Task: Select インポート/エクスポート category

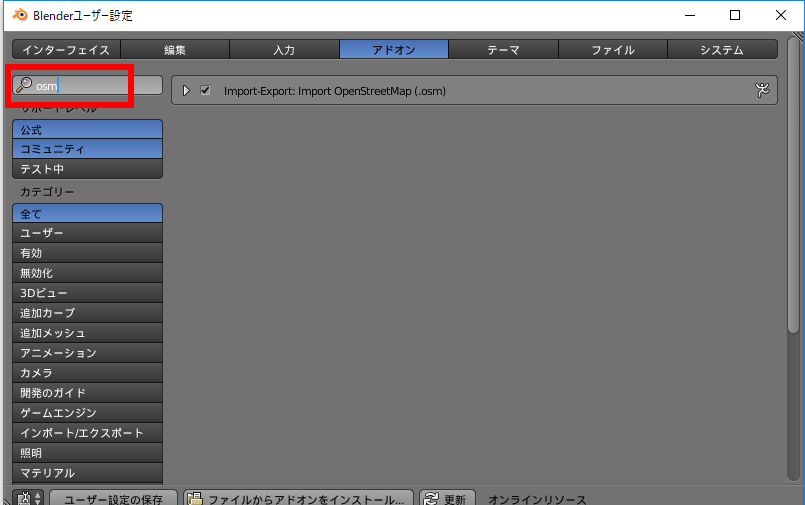Action: click(87, 433)
